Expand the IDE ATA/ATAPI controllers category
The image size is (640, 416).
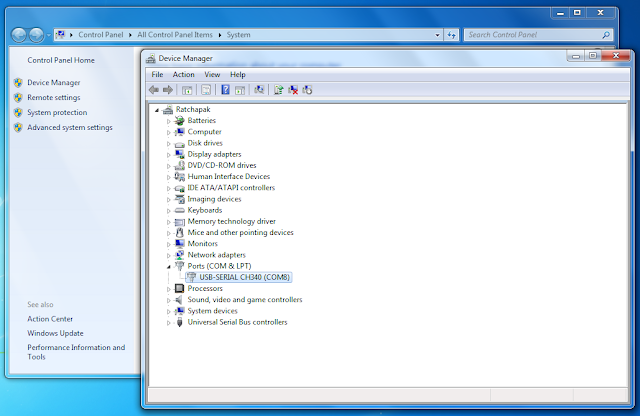pos(169,189)
